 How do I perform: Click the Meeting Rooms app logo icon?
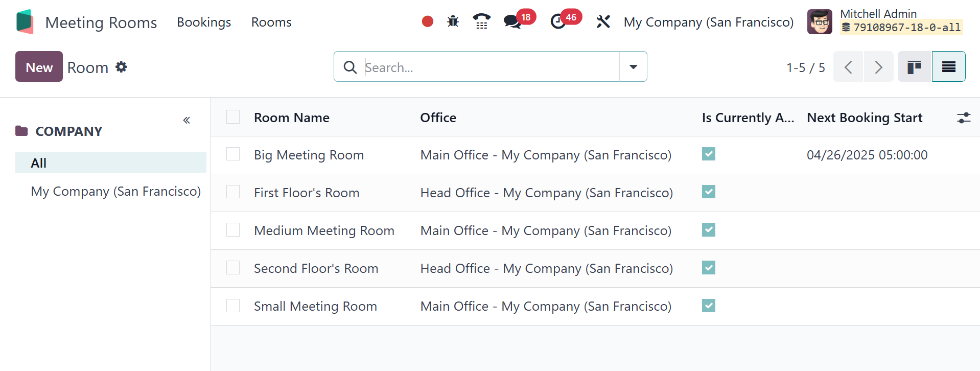pos(25,22)
